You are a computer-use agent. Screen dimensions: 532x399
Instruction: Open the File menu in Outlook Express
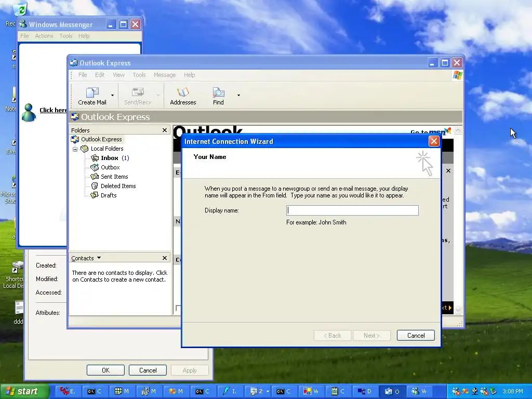coord(83,75)
